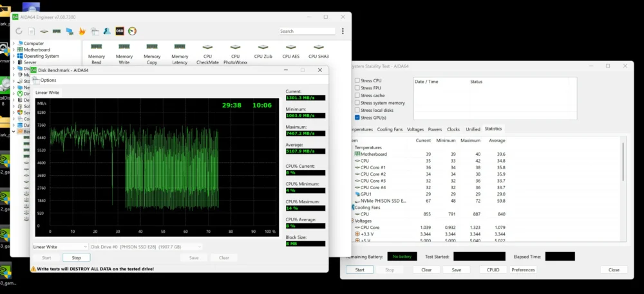This screenshot has height=294, width=644.
Task: Open the CPUID chip icon in toolbar
Action: (44, 31)
